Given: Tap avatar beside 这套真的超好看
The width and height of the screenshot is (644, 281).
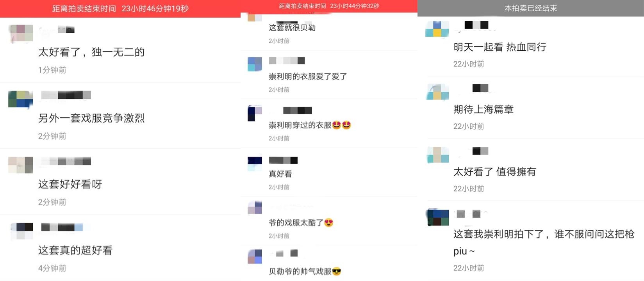Looking at the screenshot, I should (21, 231).
